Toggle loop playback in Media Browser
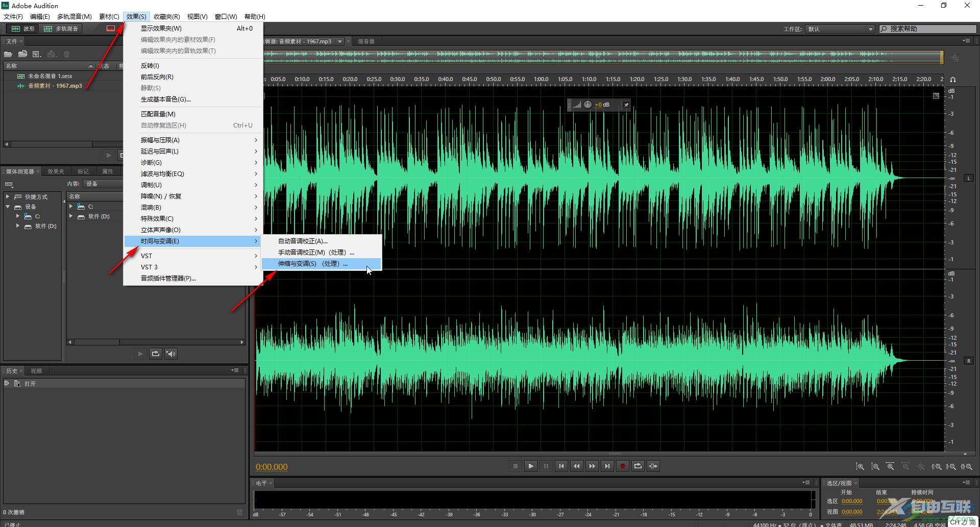This screenshot has height=527, width=980. pyautogui.click(x=156, y=354)
